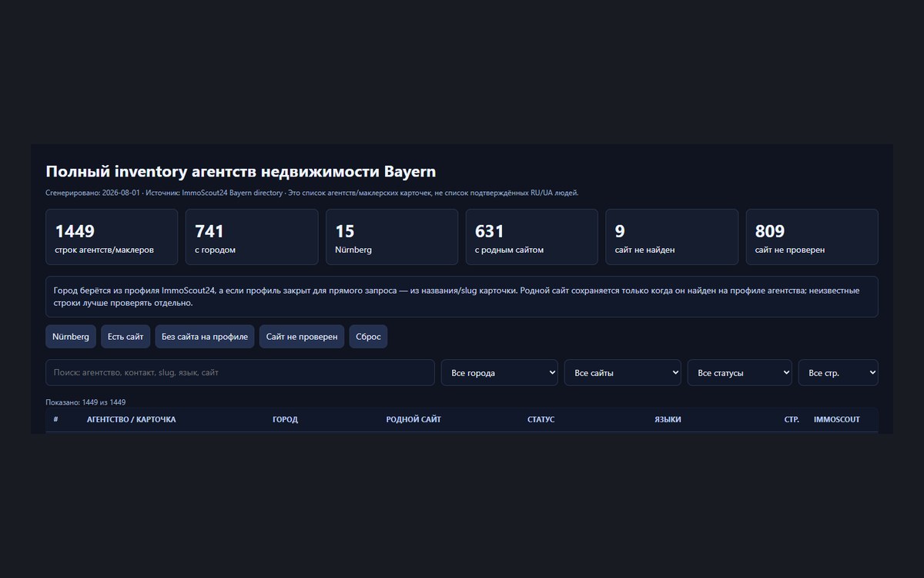The height and width of the screenshot is (578, 924).
Task: Click the 1449 'строк агентств/маклеров' stat card
Action: (112, 237)
